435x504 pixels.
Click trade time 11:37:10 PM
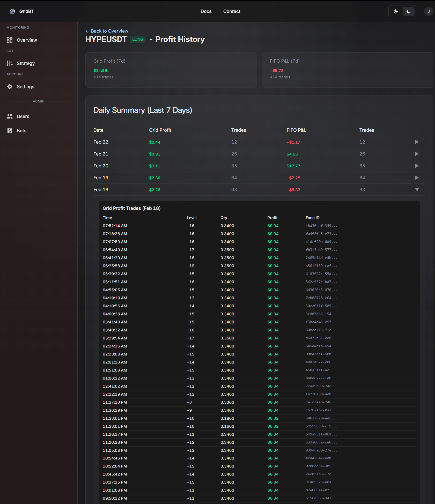(115, 402)
